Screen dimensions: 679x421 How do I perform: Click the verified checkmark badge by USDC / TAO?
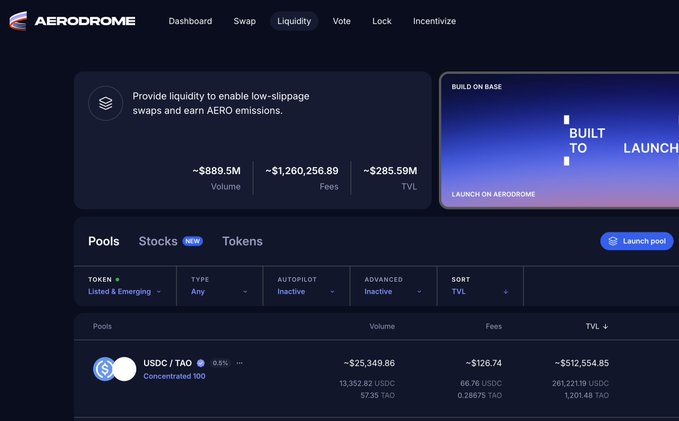200,363
